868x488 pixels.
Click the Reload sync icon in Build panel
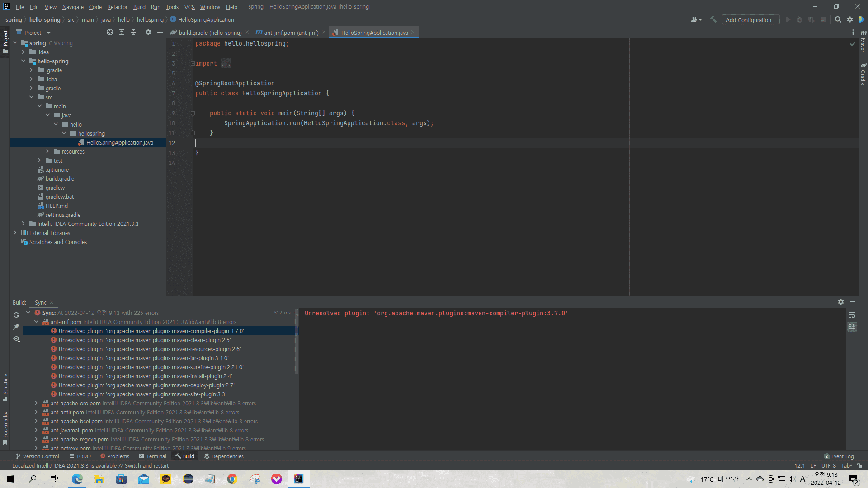click(x=16, y=315)
